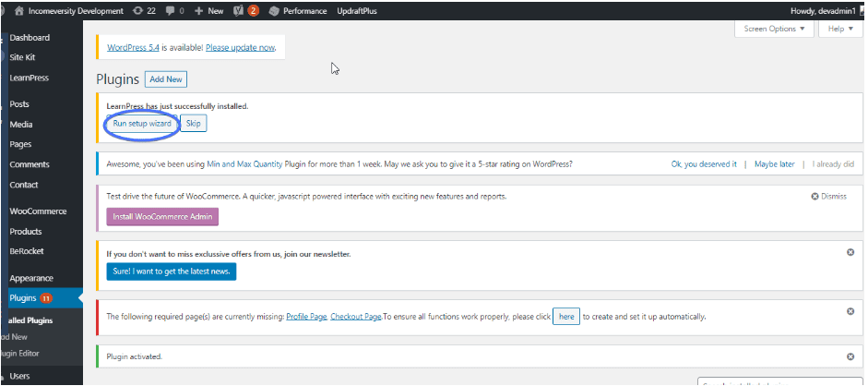Dismiss the WooCommerce Admin notice

point(828,196)
